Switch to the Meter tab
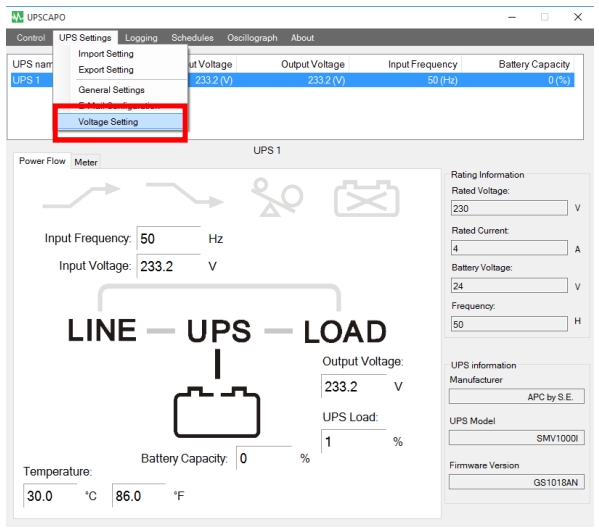The image size is (599, 532). click(x=86, y=162)
